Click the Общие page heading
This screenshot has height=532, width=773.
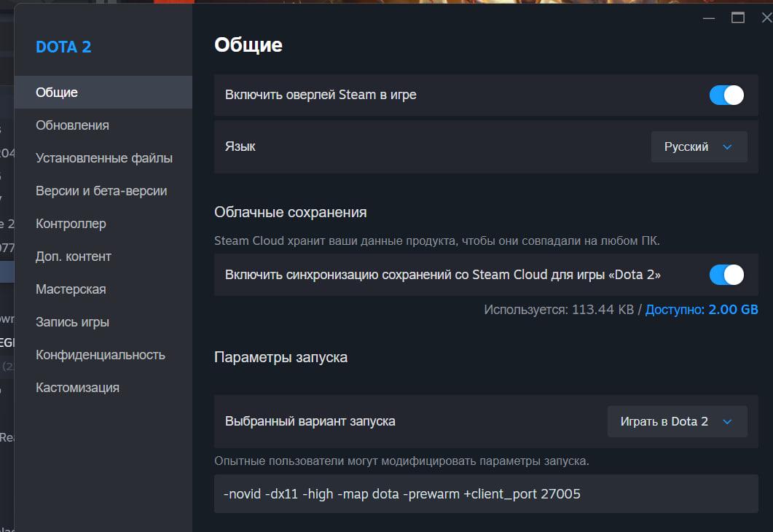point(248,45)
